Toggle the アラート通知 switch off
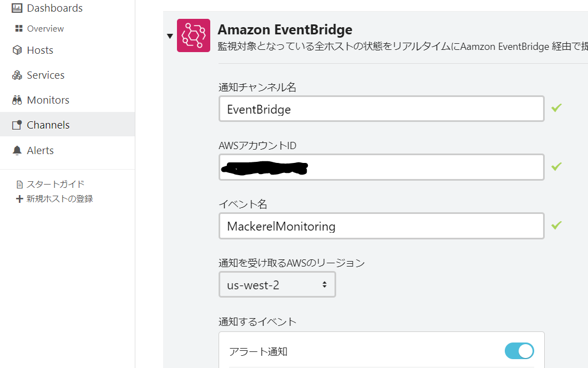The image size is (588, 368). point(519,351)
